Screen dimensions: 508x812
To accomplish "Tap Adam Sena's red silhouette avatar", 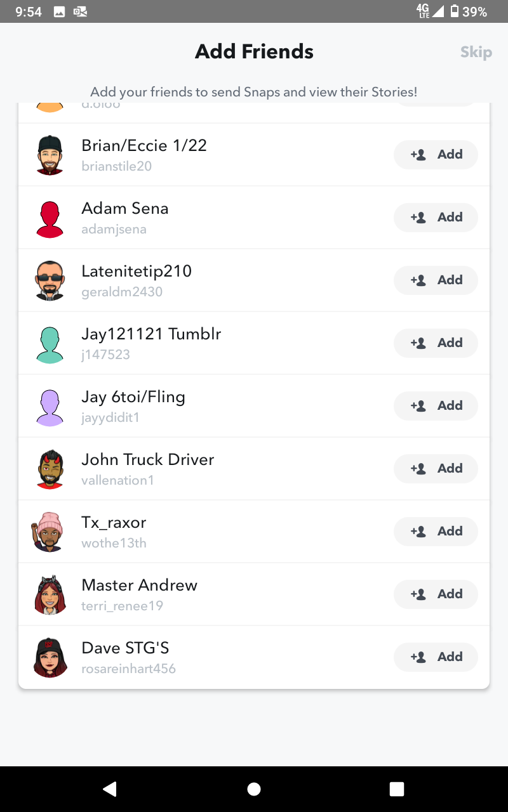I will [50, 218].
